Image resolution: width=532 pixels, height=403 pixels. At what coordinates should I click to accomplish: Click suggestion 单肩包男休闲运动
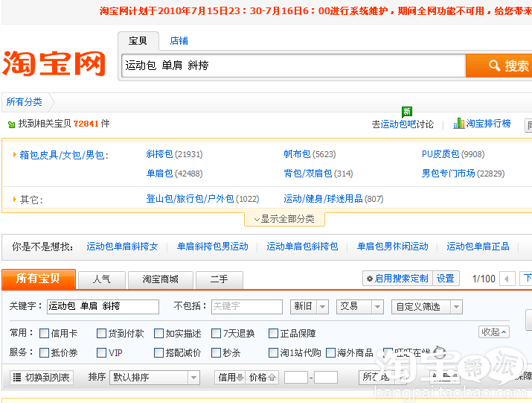[393, 247]
